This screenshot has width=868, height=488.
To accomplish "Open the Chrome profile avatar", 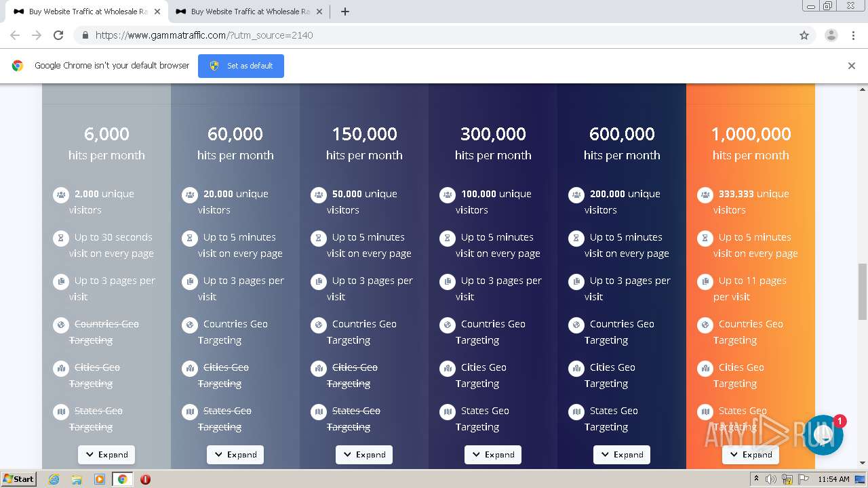I will coord(831,35).
